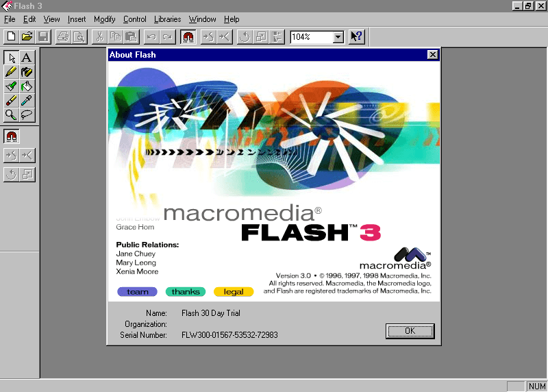Click the Scale icon in top toolbar
This screenshot has height=392, width=548.
coord(261,37)
